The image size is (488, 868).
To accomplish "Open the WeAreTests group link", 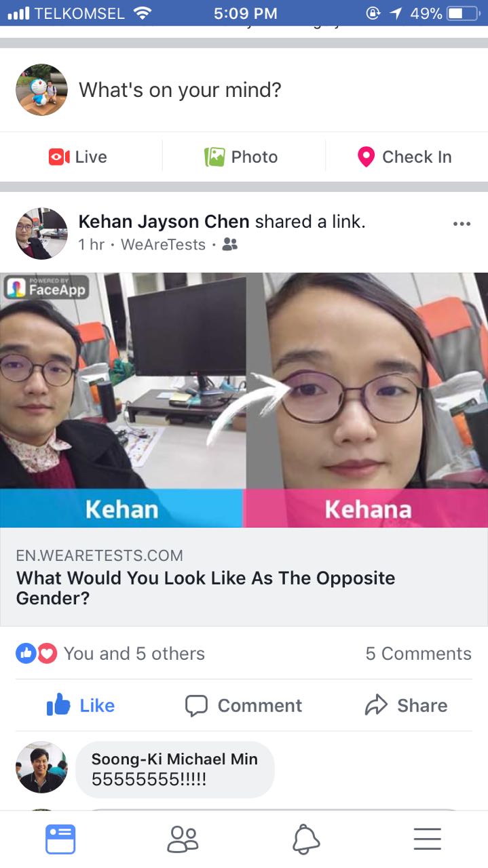I will click(163, 245).
